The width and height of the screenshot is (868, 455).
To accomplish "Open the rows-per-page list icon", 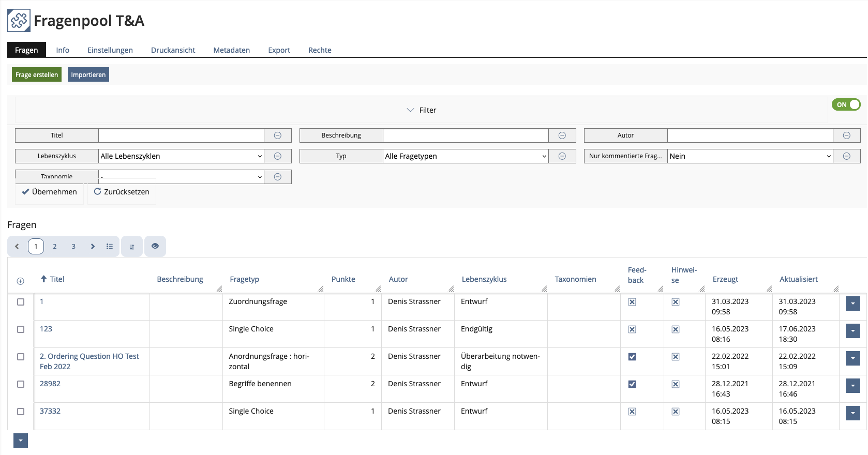I will tap(110, 247).
